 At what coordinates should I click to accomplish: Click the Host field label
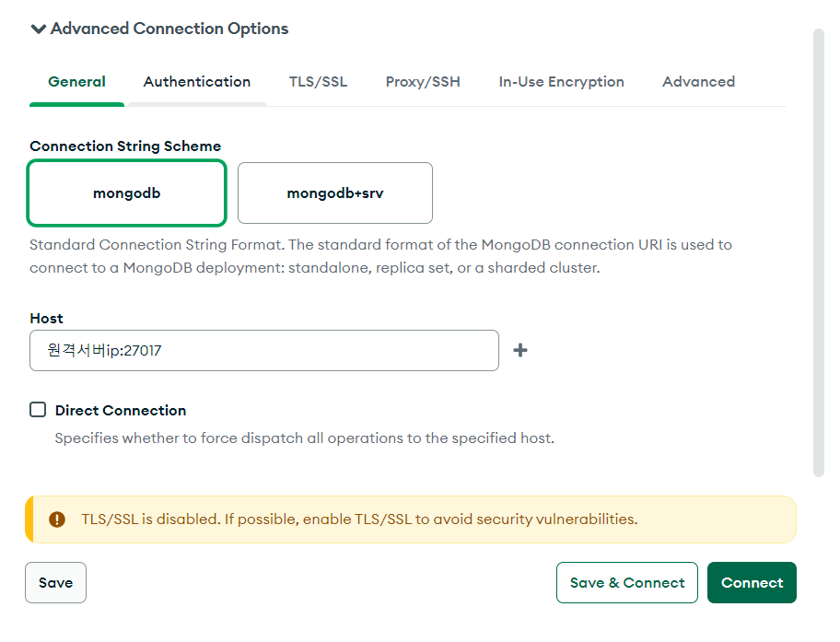coord(46,319)
